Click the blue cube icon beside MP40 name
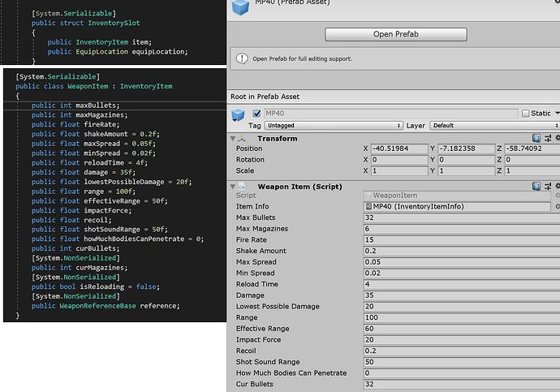The image size is (560, 392). click(x=239, y=114)
